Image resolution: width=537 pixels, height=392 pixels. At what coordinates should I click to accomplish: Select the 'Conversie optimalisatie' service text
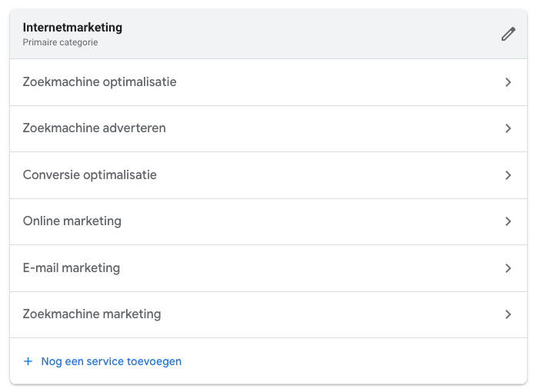90,174
